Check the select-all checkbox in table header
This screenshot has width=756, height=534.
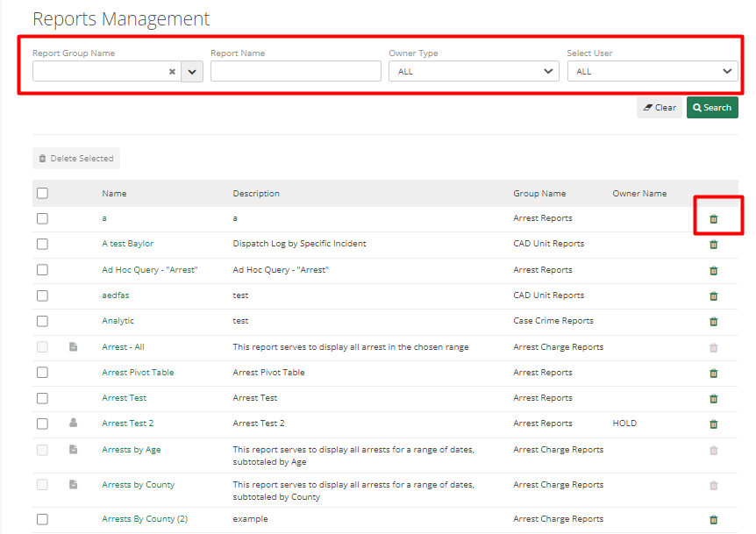click(x=41, y=192)
